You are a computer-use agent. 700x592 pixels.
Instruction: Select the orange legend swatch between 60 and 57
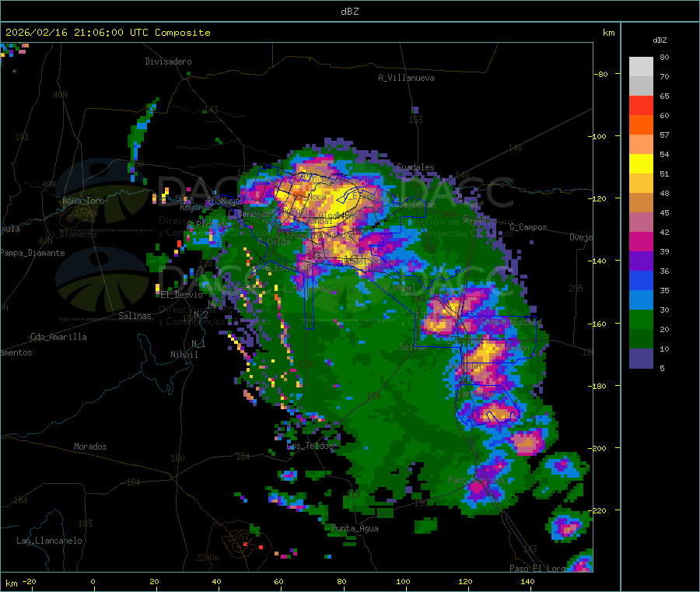(641, 125)
